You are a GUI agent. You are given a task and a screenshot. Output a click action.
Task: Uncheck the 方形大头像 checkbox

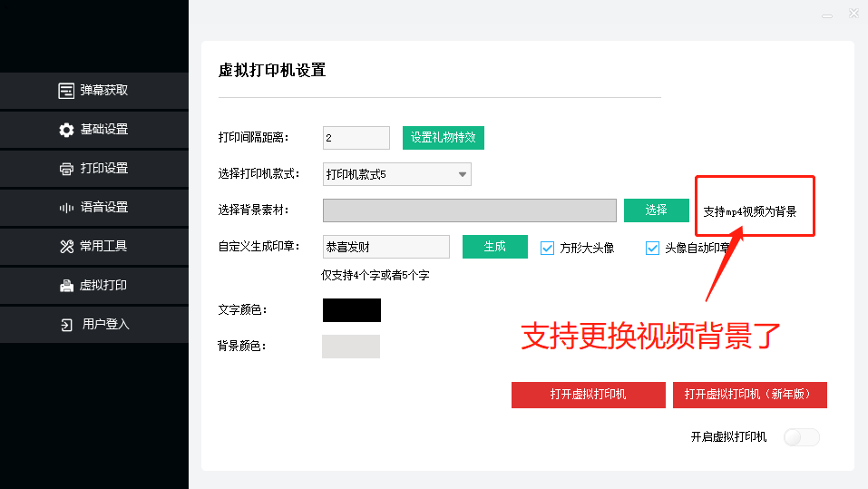(x=547, y=248)
